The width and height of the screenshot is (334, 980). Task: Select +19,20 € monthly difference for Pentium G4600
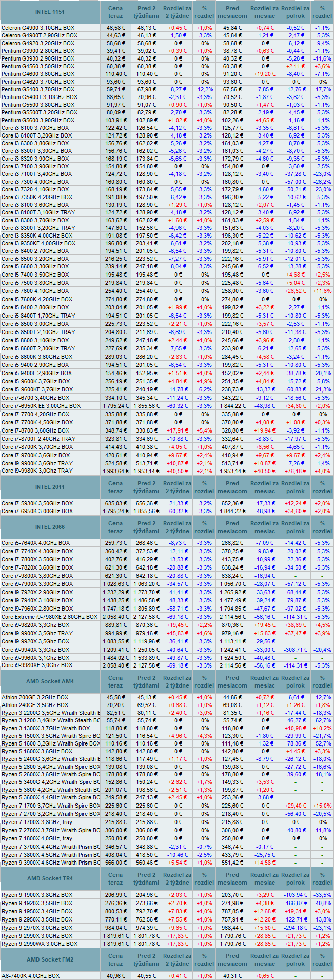265,74
